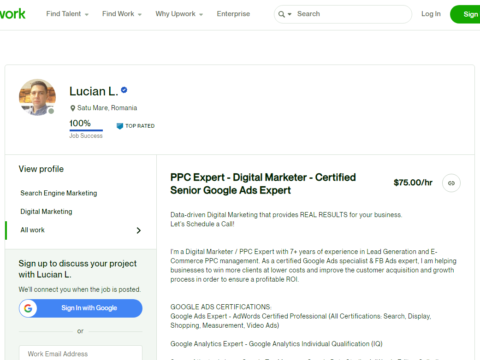Click the $75.00/hr hourly rate
This screenshot has height=360, width=480.
point(413,183)
